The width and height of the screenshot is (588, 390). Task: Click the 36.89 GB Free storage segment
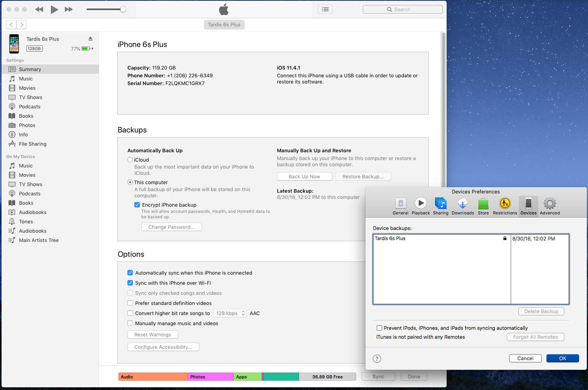[x=327, y=376]
